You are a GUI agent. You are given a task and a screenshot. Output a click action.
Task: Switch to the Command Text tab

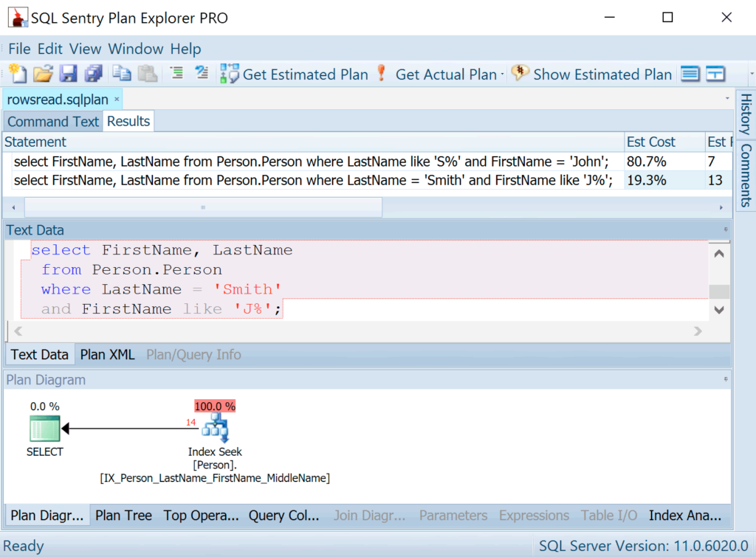(52, 120)
